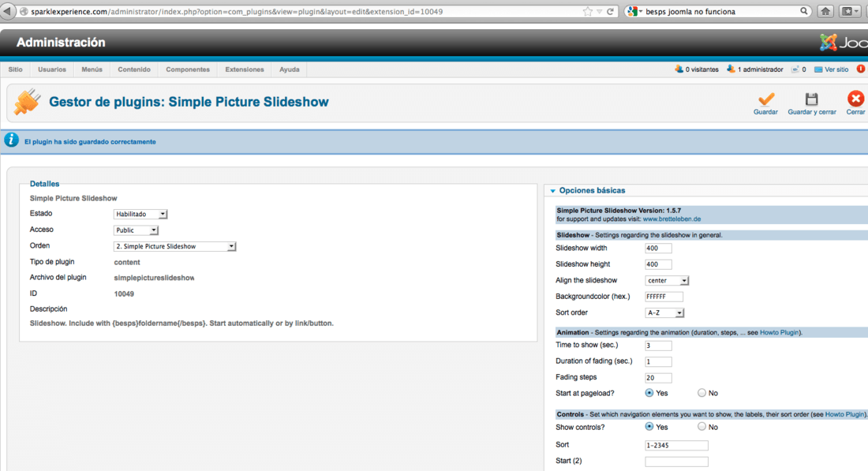Click the red alert icon at menu right
Viewport: 868px width, 471px height.
point(861,69)
